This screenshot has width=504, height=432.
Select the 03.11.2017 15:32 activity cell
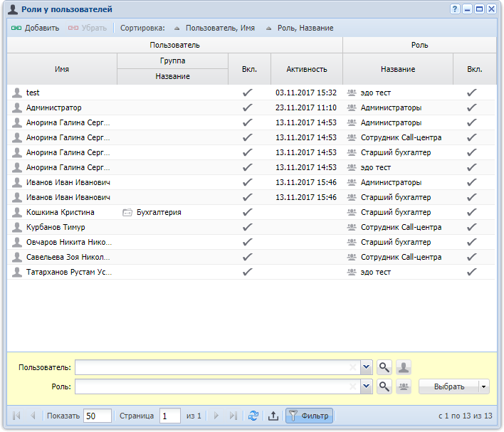(306, 93)
